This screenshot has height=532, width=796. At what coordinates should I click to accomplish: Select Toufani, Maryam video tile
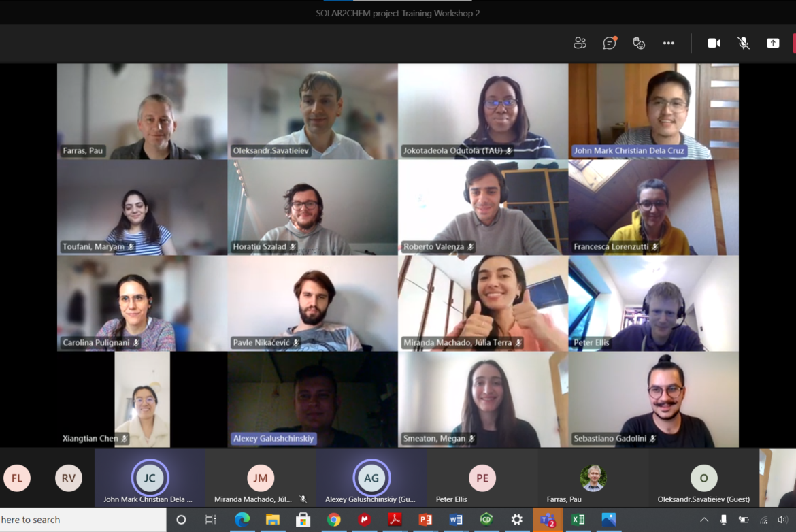[x=142, y=207]
